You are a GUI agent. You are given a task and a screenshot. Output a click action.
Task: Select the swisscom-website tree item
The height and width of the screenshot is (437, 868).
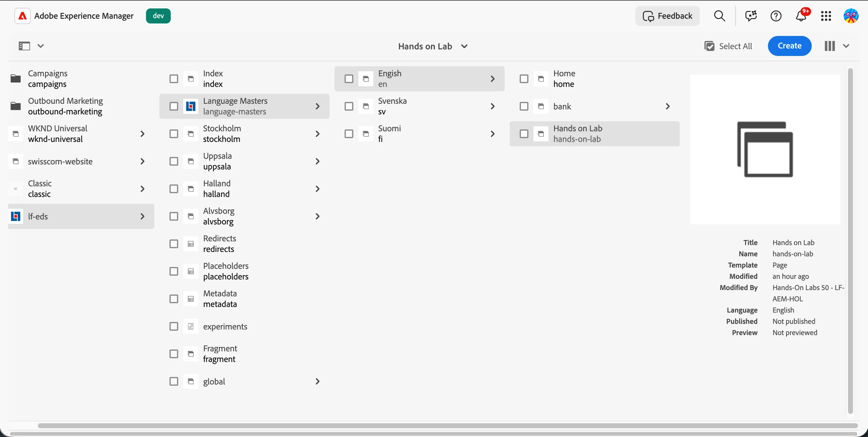pos(81,161)
